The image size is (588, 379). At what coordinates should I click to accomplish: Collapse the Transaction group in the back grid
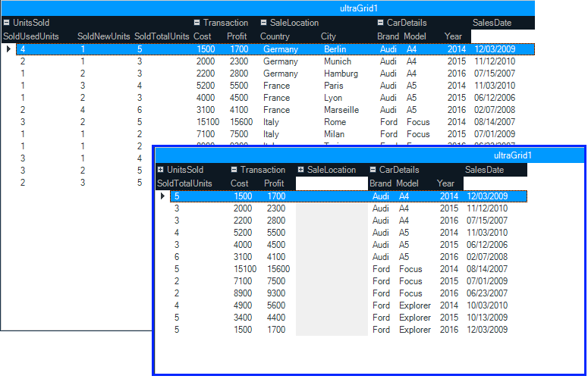(197, 23)
